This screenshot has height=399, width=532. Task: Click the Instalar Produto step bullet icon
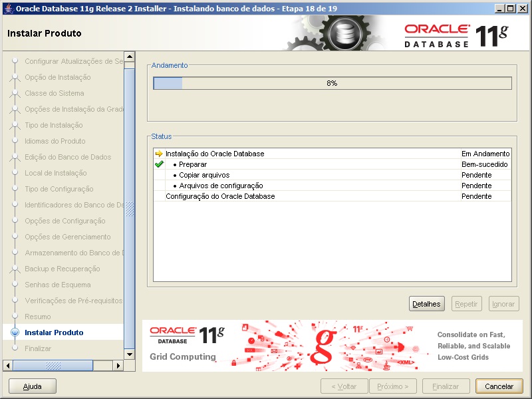15,332
